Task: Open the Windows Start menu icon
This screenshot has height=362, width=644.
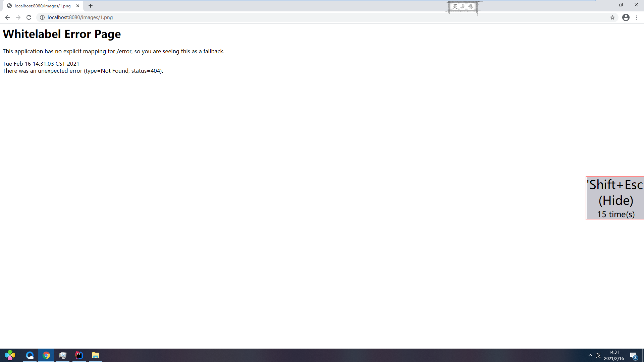Action: (10, 355)
